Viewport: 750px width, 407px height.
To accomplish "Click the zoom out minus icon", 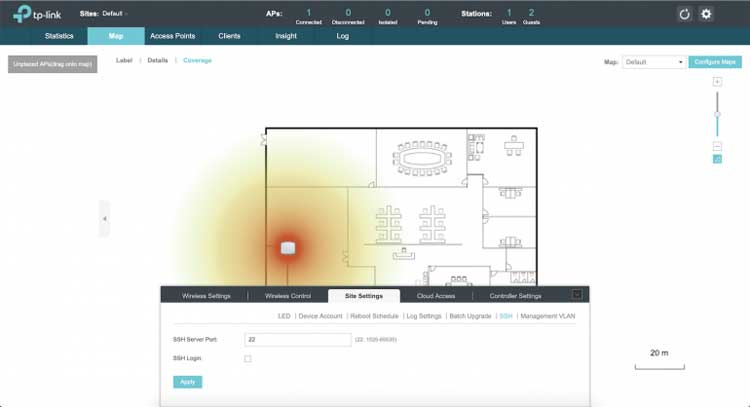I will 717,146.
